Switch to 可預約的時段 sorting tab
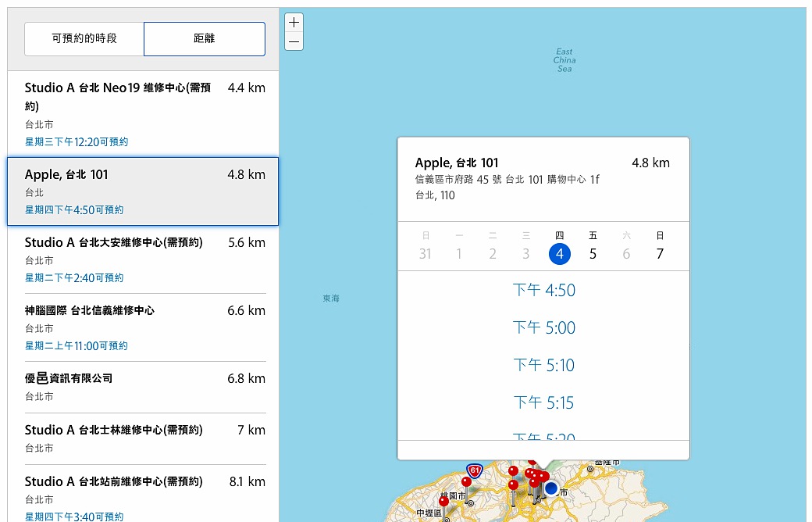 tap(84, 38)
